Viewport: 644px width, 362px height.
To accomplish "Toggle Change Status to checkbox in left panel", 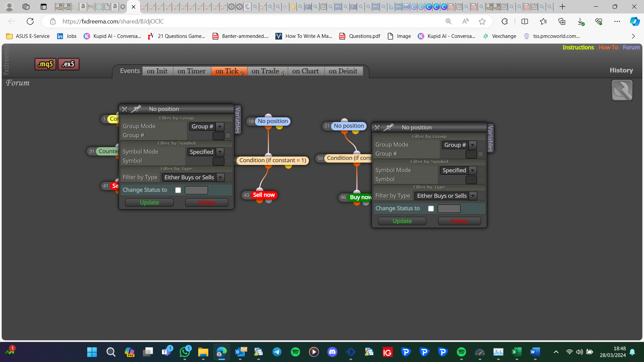I will pyautogui.click(x=178, y=190).
